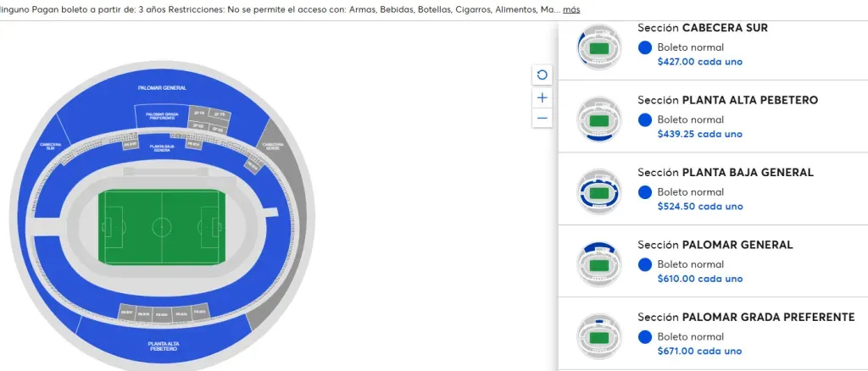Select blue dot for Palomar Grada Preferente ticket
This screenshot has height=371, width=868.
[x=645, y=337]
